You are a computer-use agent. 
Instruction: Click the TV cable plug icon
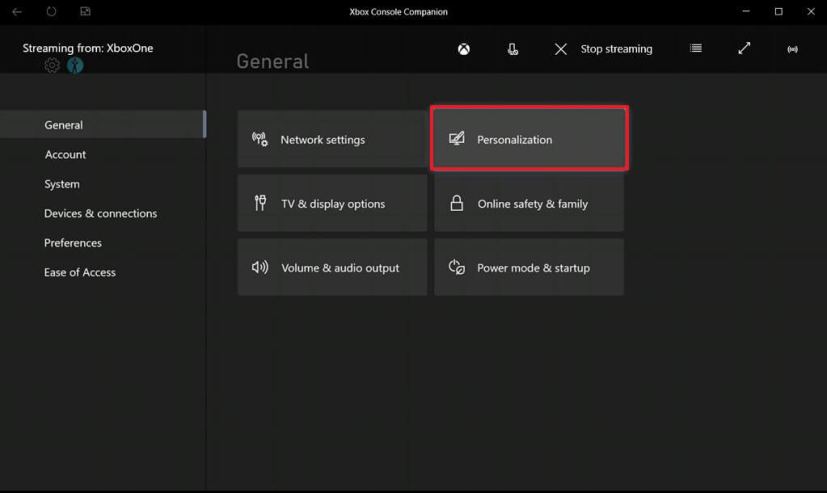(x=260, y=203)
